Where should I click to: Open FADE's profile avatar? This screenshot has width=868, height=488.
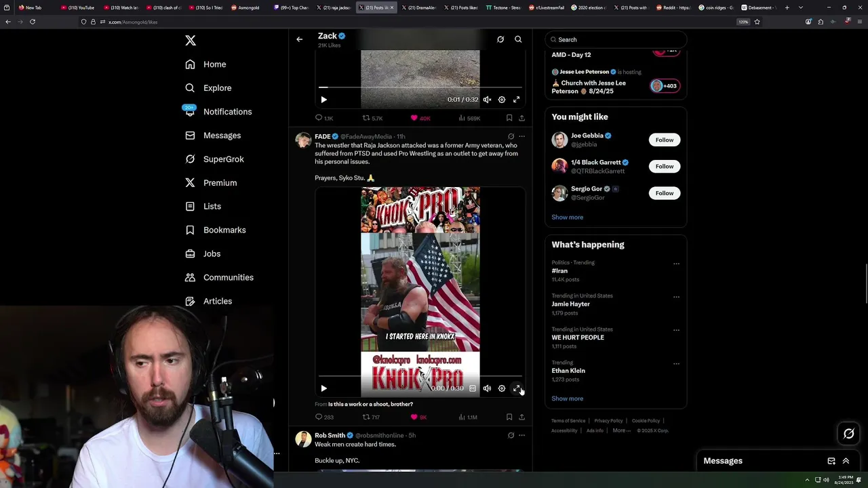(303, 140)
